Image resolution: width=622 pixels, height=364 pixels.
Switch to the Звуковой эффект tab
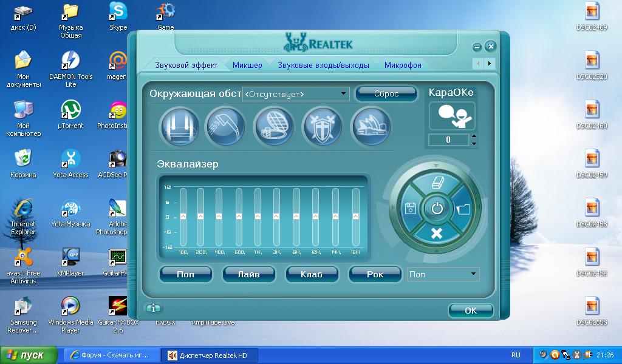[186, 66]
